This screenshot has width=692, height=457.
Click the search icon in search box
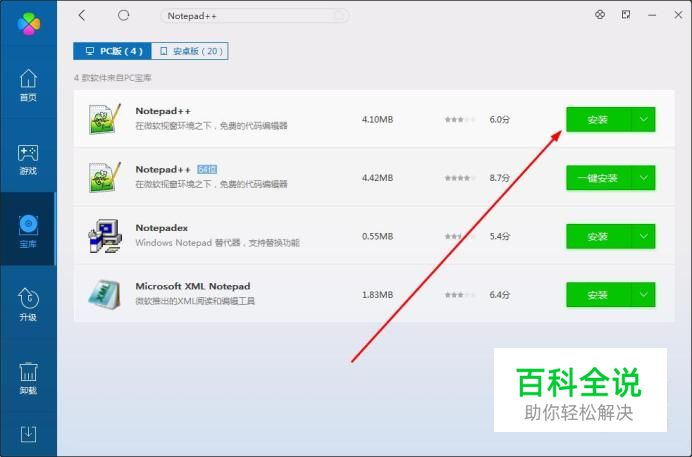point(339,16)
